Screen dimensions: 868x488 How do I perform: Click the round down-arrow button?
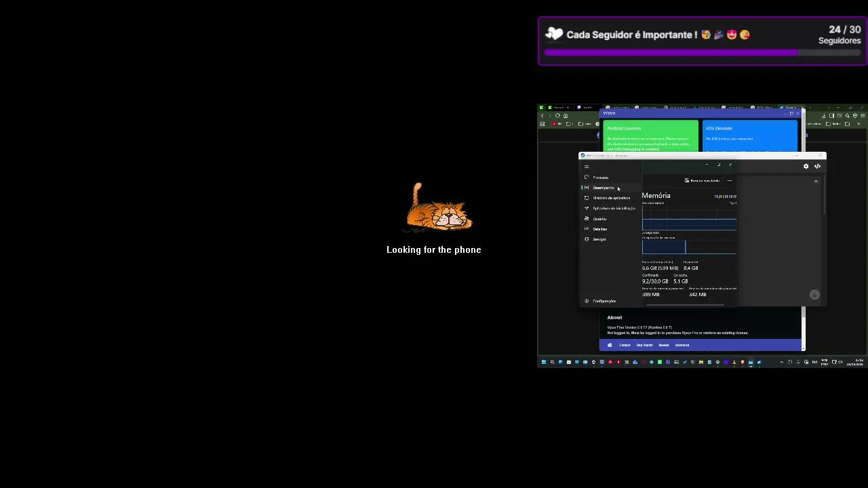pyautogui.click(x=814, y=294)
